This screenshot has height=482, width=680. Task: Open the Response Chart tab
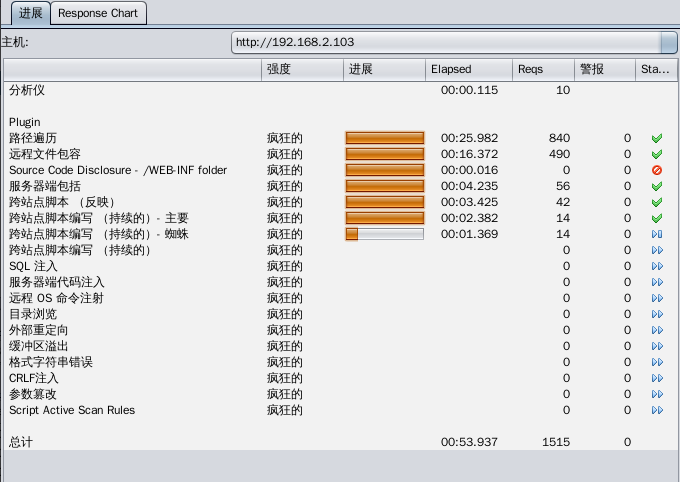(98, 13)
